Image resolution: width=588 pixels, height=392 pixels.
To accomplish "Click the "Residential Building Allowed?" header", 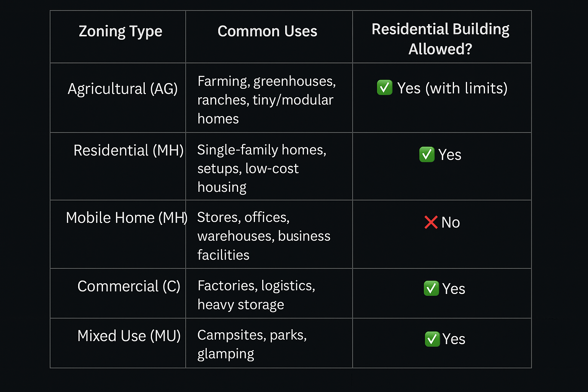I will [x=440, y=39].
